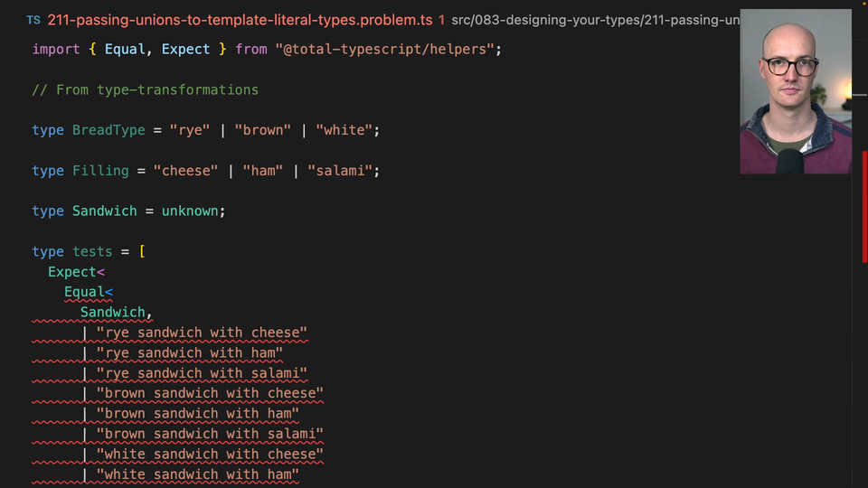Click the TS file type icon

click(x=33, y=19)
